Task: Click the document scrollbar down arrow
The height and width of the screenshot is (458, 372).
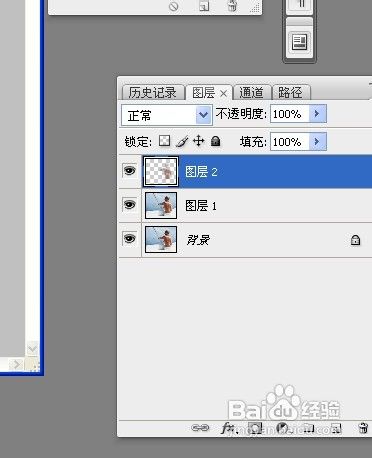Action: pos(32,349)
